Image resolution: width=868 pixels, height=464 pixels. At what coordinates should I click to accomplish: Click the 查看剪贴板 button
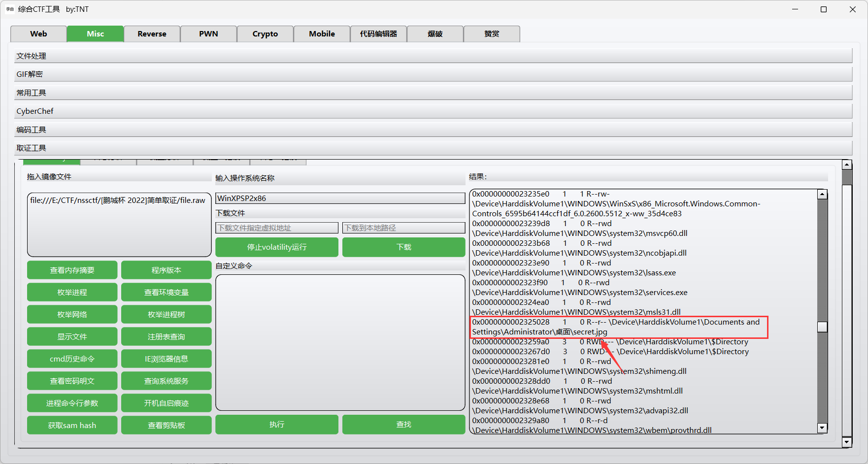[167, 425]
